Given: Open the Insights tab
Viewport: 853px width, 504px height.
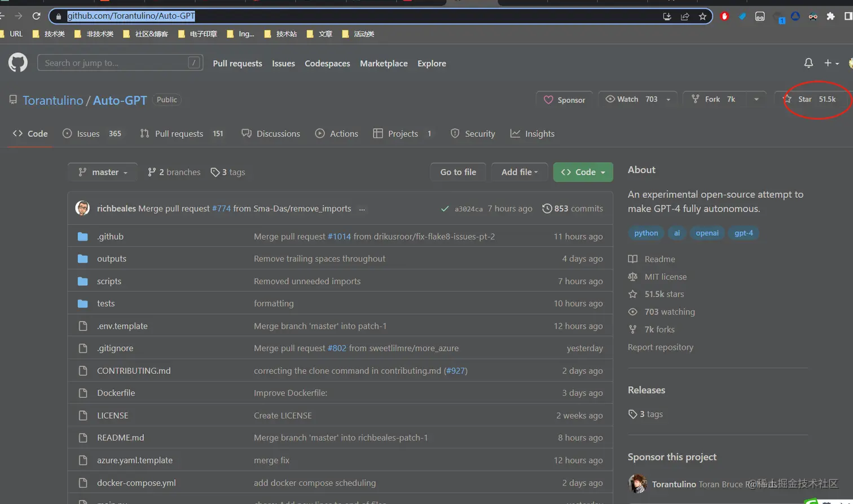Looking at the screenshot, I should click(x=533, y=134).
